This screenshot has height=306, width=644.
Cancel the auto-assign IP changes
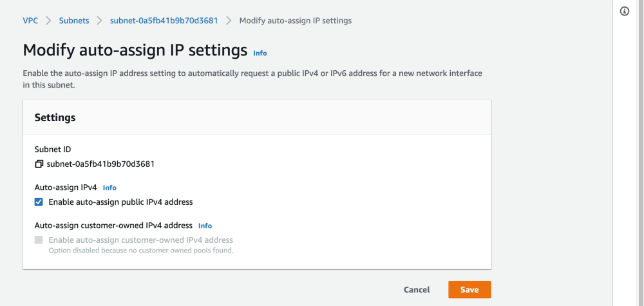[x=417, y=290]
